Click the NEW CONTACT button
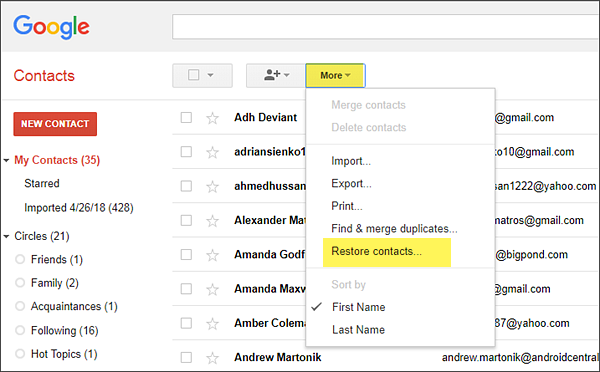This screenshot has height=372, width=600. pos(55,124)
